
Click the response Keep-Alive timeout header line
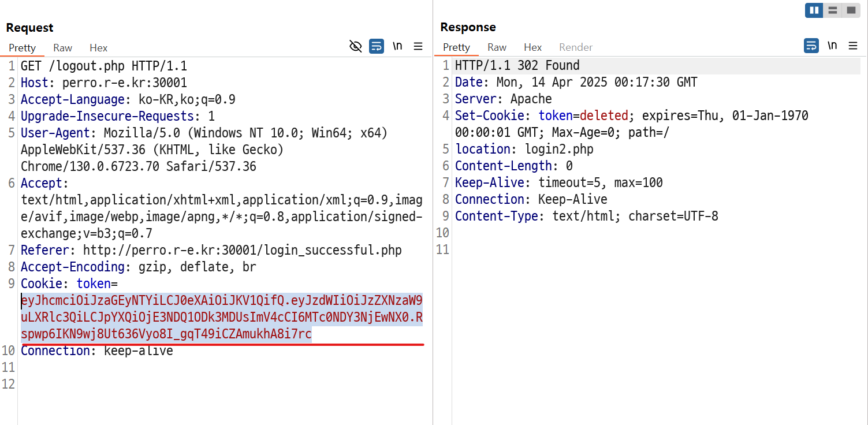[x=559, y=183]
